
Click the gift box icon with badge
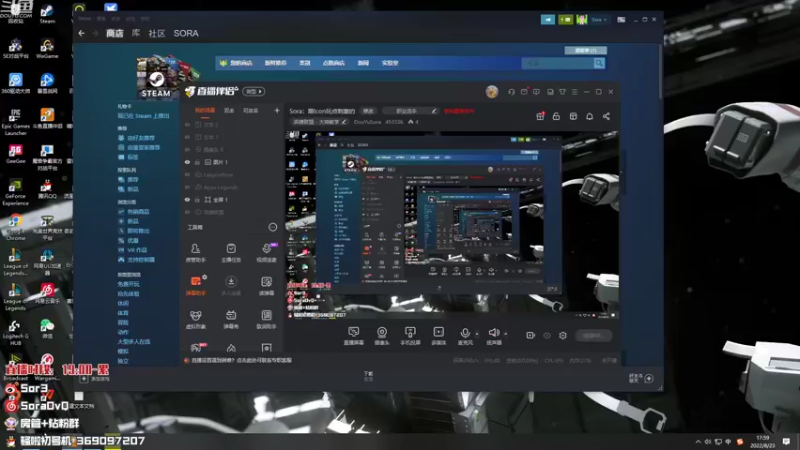click(540, 116)
